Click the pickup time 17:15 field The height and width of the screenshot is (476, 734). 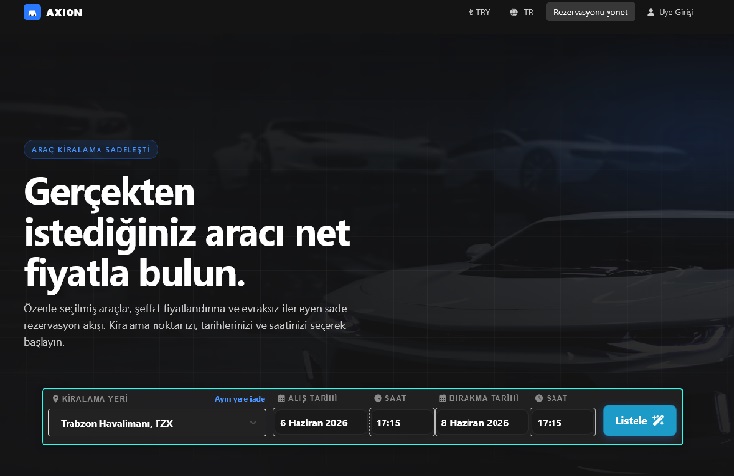402,423
